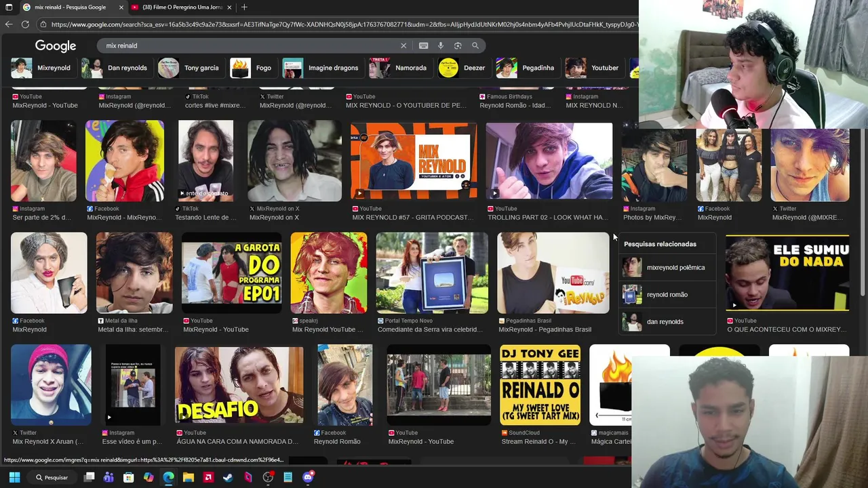
Task: Close the 'Filme O Peregrino' YouTube tab
Action: pos(229,7)
